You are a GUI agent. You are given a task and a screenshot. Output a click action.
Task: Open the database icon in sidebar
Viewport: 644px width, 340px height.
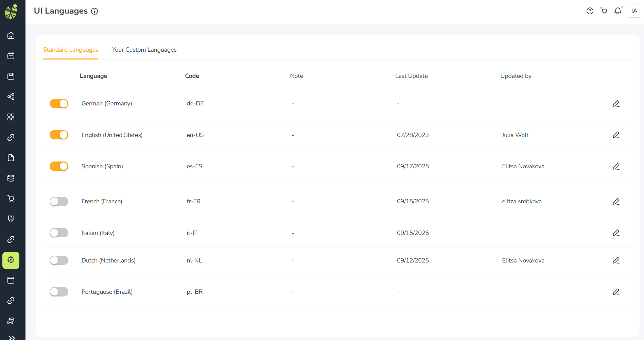pos(11,178)
